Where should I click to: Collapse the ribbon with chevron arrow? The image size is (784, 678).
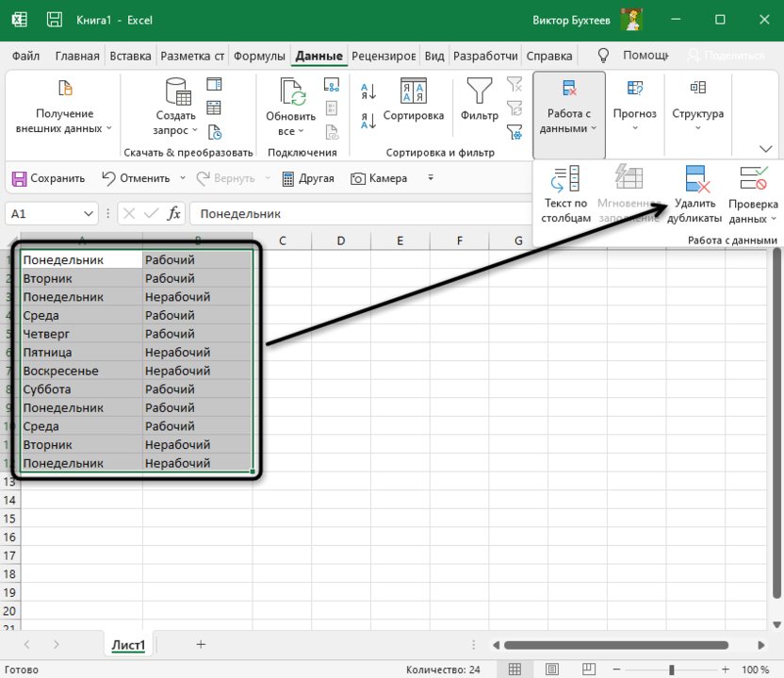tap(765, 149)
